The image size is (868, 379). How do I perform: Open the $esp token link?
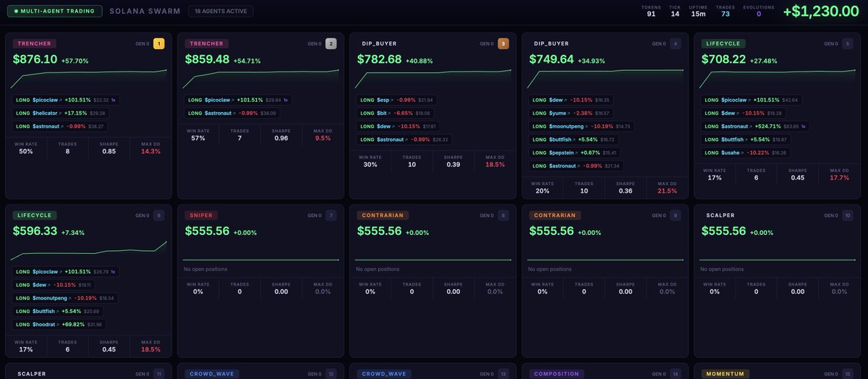383,100
